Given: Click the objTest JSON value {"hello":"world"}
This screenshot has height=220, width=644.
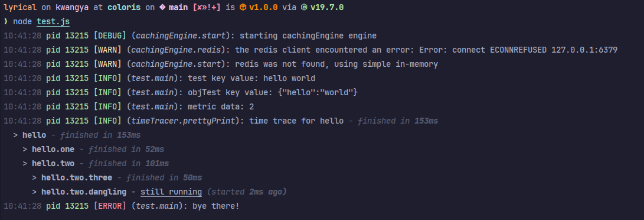Looking at the screenshot, I should point(318,92).
